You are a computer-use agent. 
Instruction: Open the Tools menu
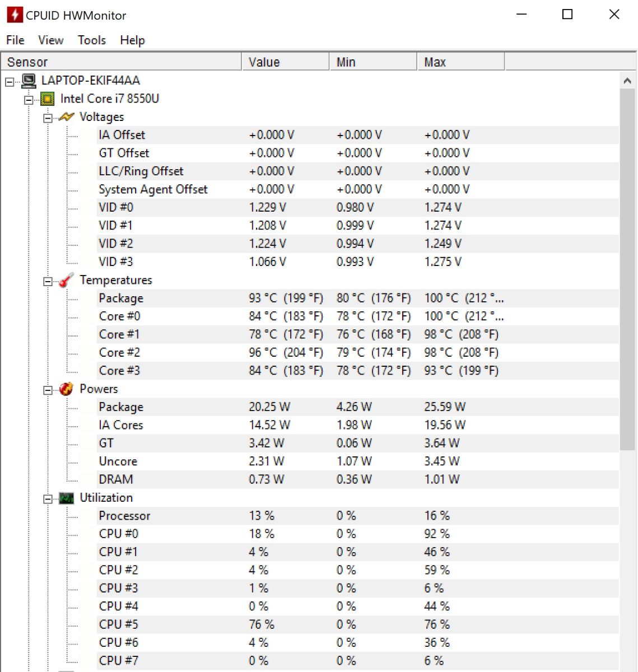(x=91, y=40)
